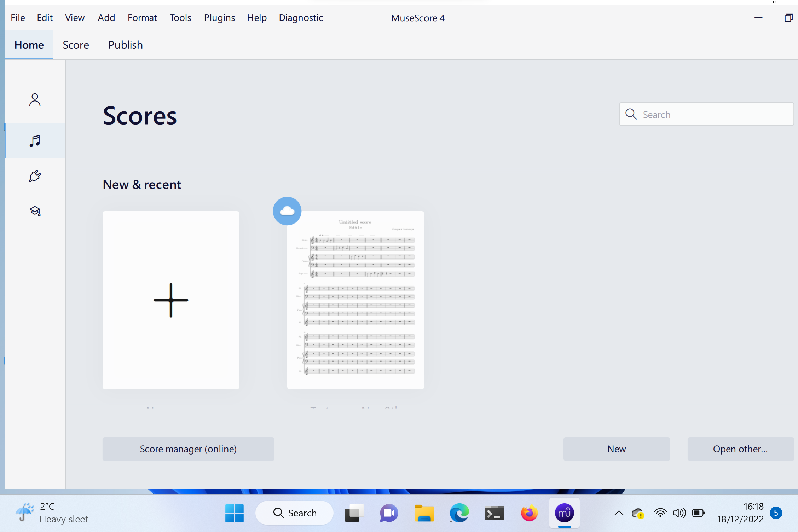Create a score with the New button
The image size is (798, 532).
point(616,449)
